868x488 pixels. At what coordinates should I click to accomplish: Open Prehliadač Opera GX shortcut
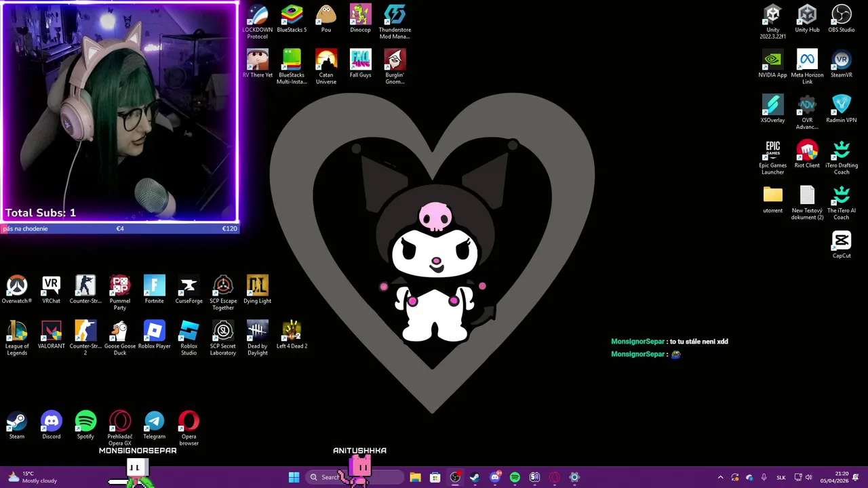click(120, 428)
